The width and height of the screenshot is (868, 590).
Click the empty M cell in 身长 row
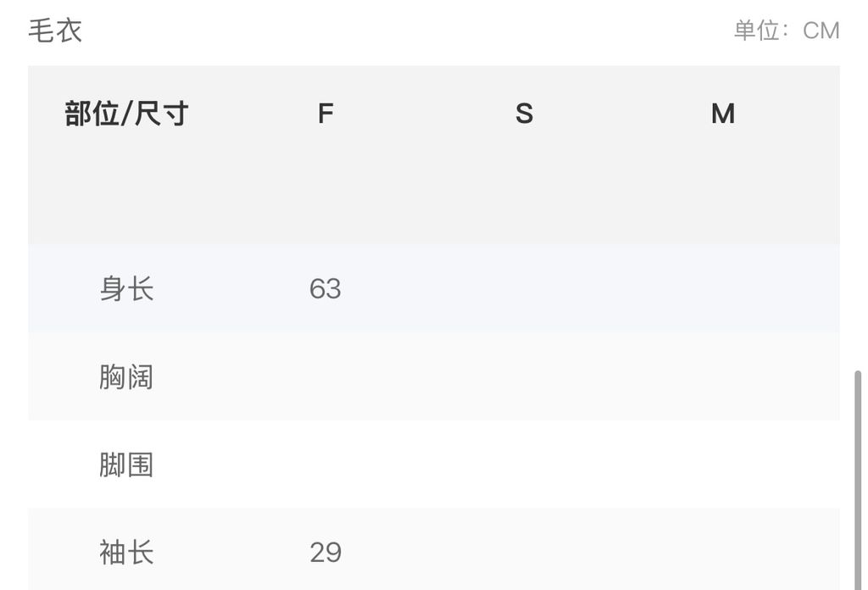tap(722, 289)
